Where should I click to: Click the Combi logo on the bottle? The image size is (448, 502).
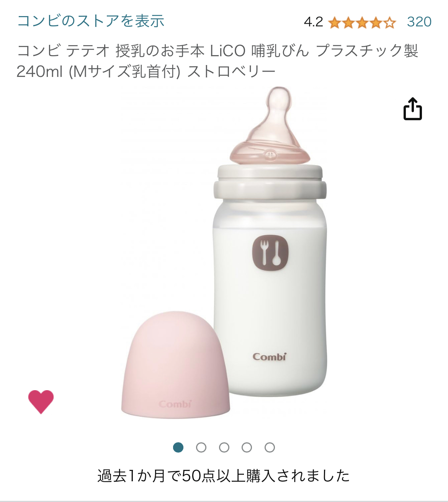270,357
